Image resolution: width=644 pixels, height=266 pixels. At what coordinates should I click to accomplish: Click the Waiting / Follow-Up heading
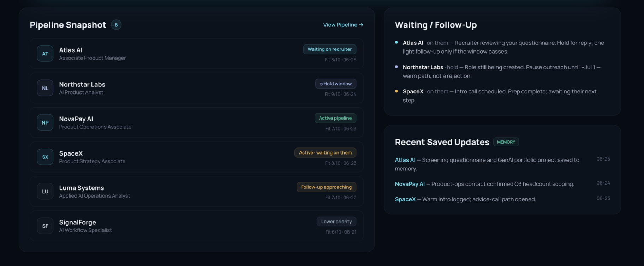tap(436, 25)
